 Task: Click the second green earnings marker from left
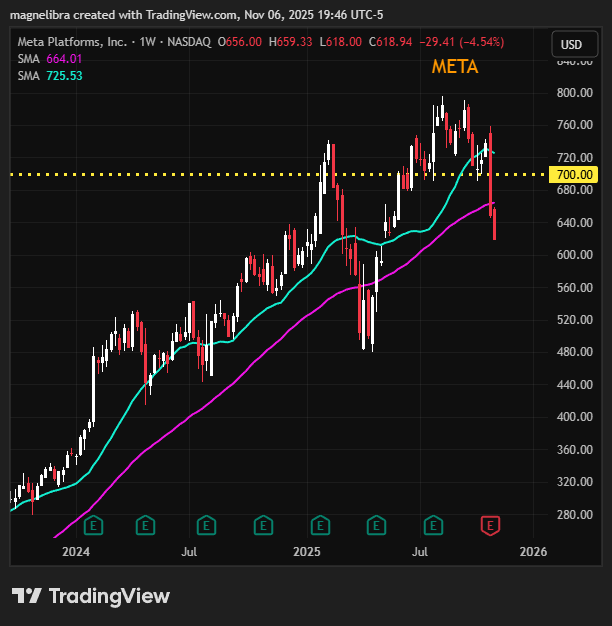pos(145,525)
